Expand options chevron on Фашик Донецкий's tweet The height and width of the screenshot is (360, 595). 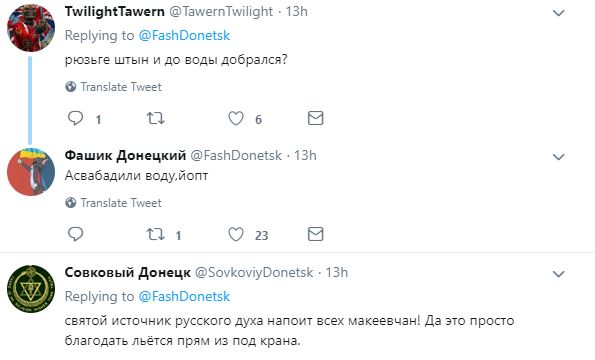pos(559,157)
